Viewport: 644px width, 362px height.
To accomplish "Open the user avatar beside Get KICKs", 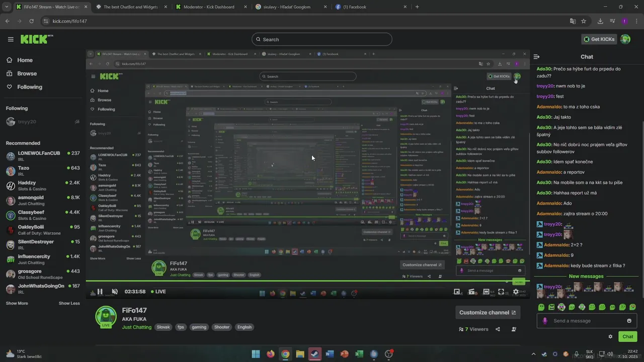I will pyautogui.click(x=625, y=39).
